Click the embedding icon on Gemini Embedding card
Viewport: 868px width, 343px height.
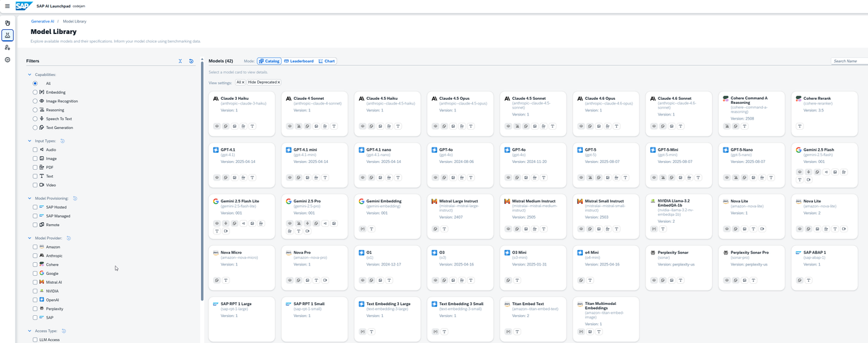point(362,229)
